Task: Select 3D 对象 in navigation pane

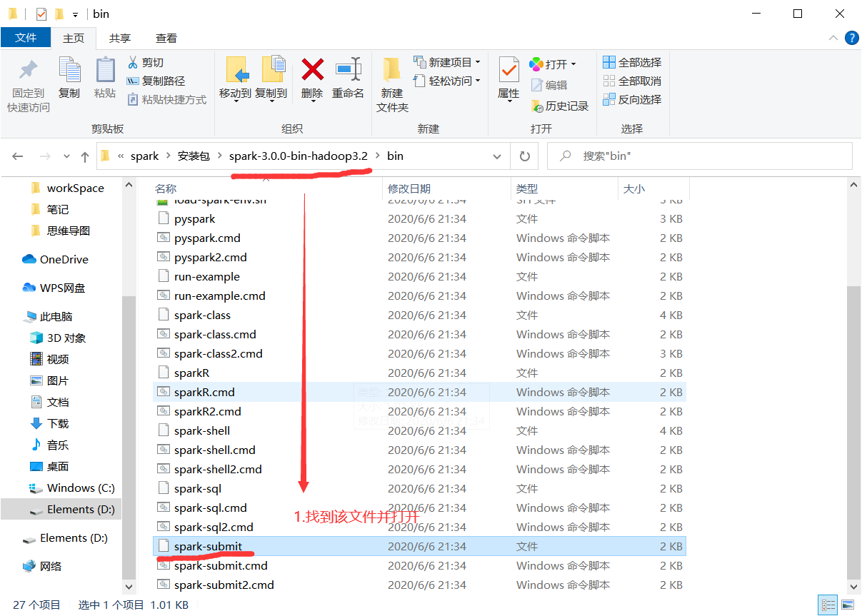Action: pyautogui.click(x=58, y=338)
